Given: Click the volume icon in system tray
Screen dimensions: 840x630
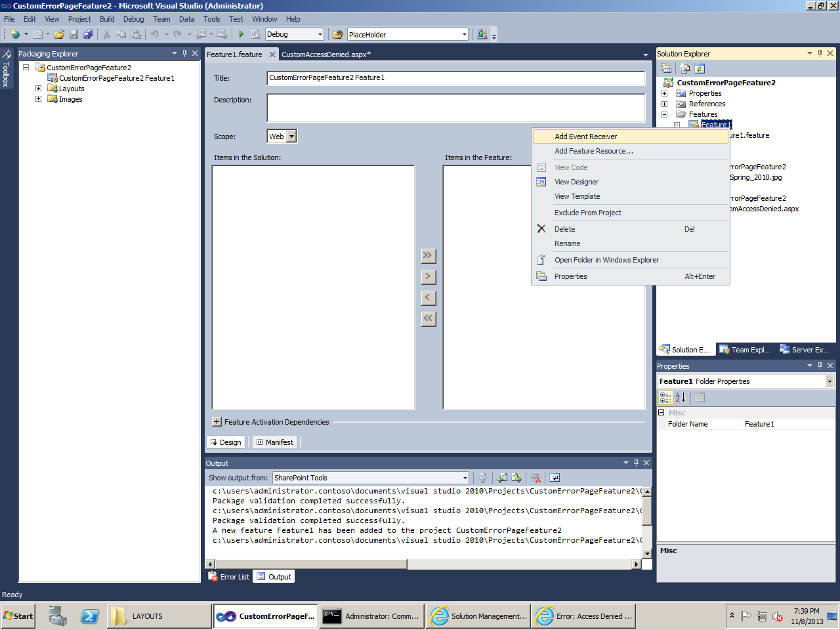Looking at the screenshot, I should [x=778, y=616].
